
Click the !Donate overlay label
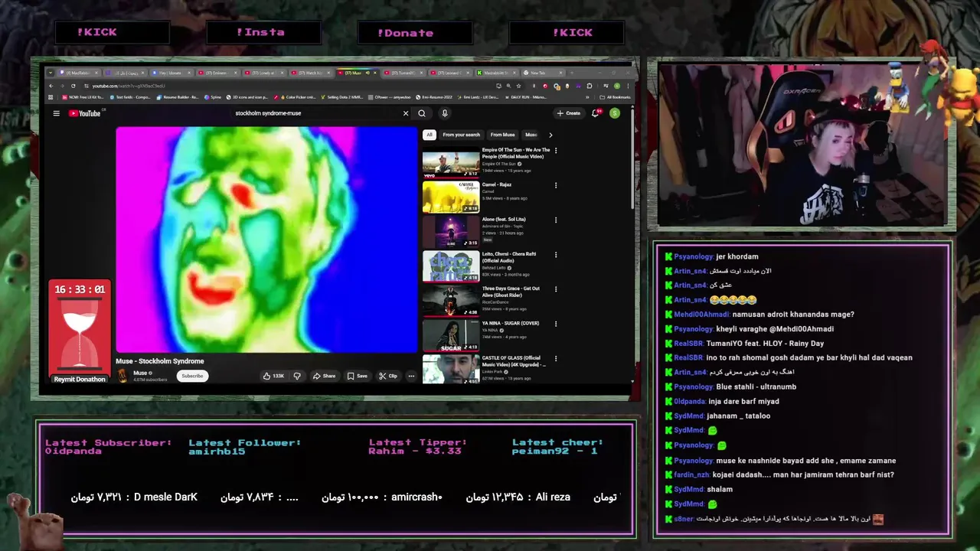coord(405,33)
